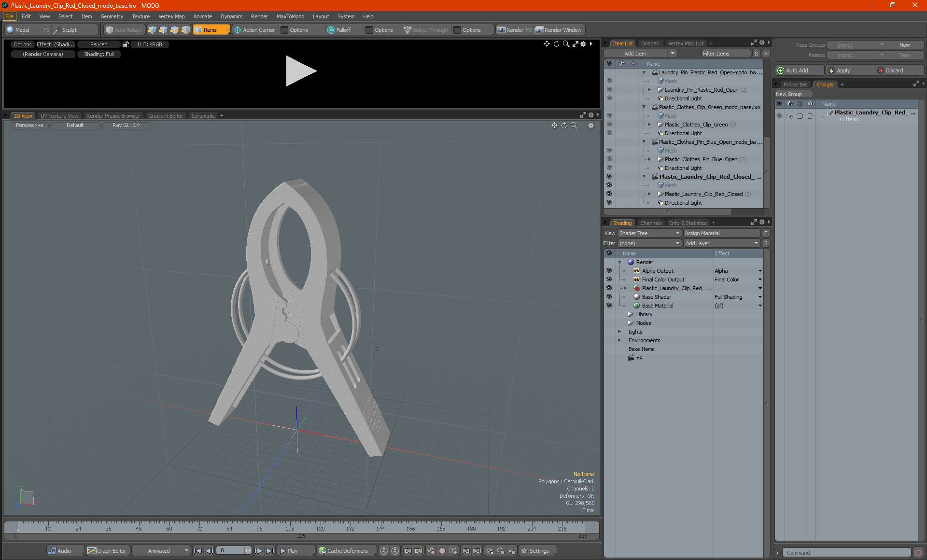Open 3D viewport settings gear
The height and width of the screenshot is (560, 927).
[590, 126]
